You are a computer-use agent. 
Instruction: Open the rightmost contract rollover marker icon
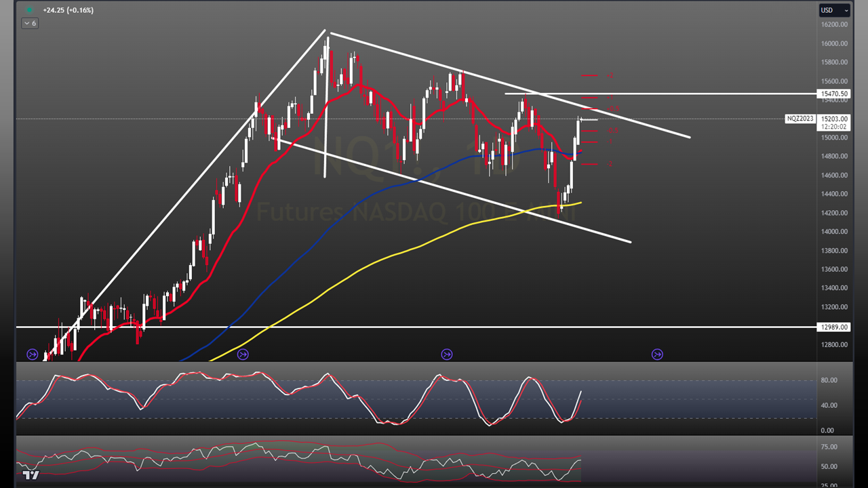point(657,354)
